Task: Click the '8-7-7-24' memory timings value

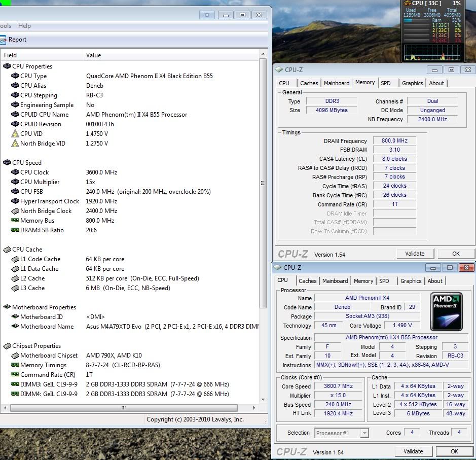Action: (x=97, y=365)
